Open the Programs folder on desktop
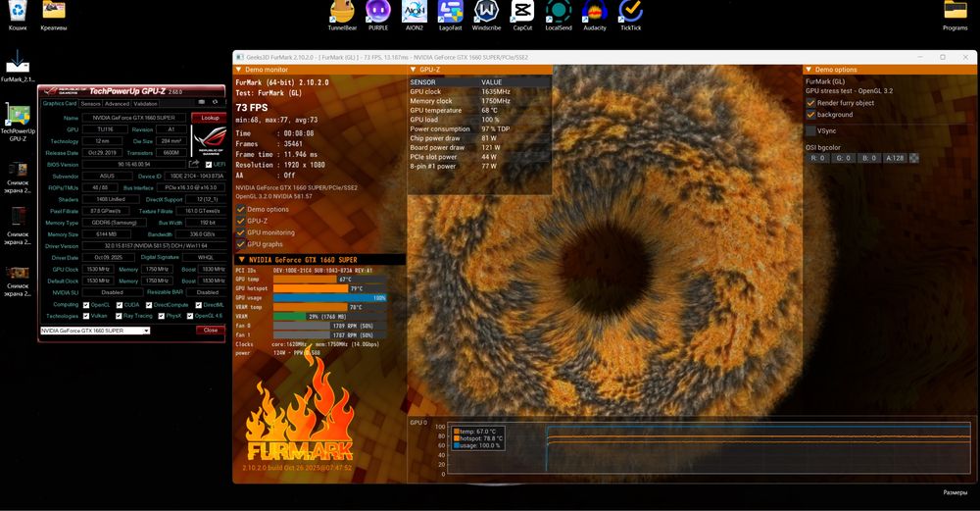The height and width of the screenshot is (511, 980). 955,16
